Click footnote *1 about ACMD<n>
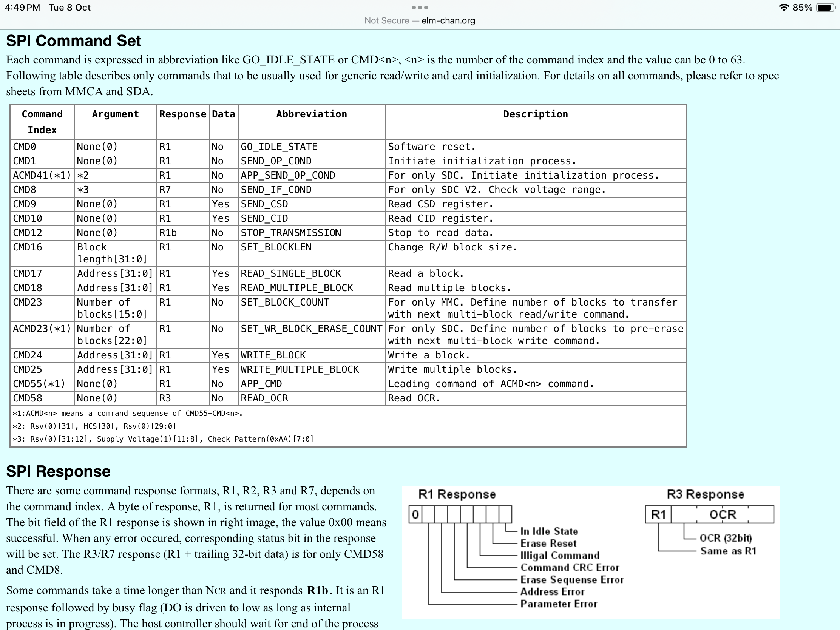Screen dimensions: 840x630 pos(128,413)
